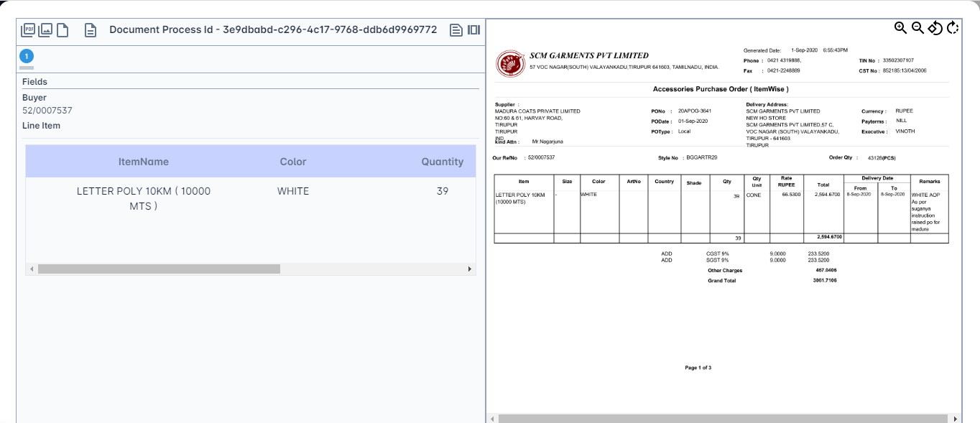Click the document preview scroll-right arrow
This screenshot has width=980, height=423.
[956, 419]
